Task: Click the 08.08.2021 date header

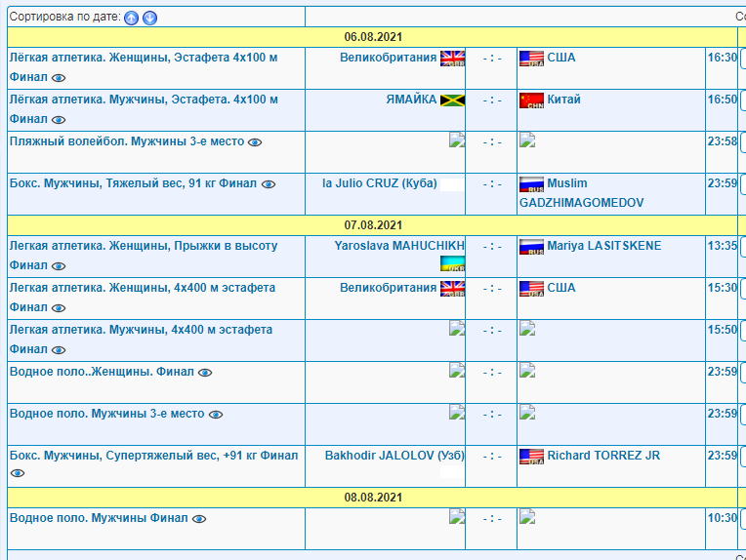Action: pos(373,498)
